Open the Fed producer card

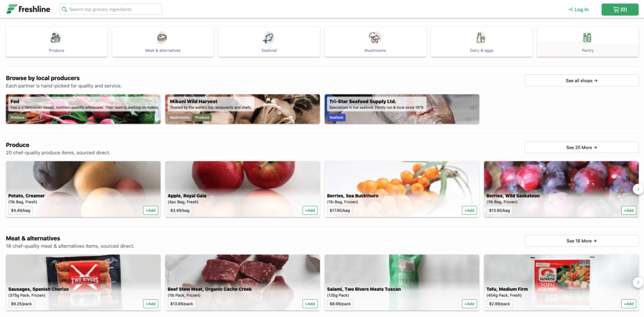[83, 109]
